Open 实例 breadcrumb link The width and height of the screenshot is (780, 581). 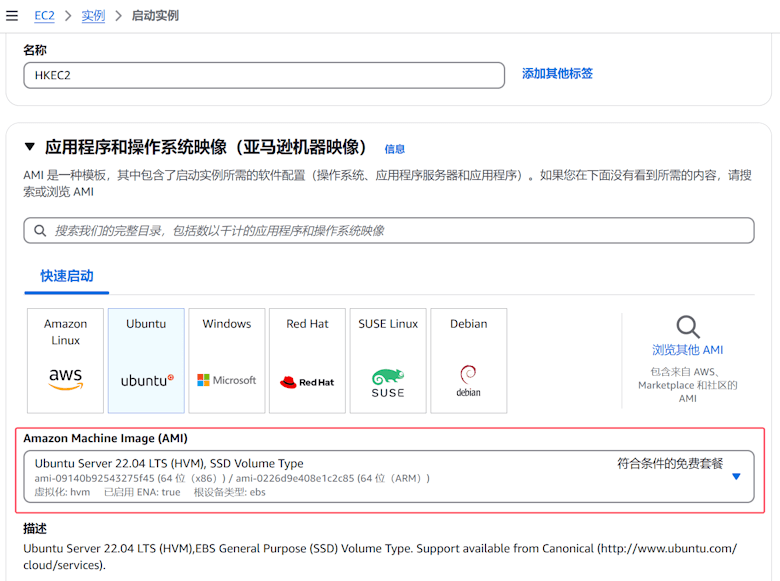(x=94, y=16)
